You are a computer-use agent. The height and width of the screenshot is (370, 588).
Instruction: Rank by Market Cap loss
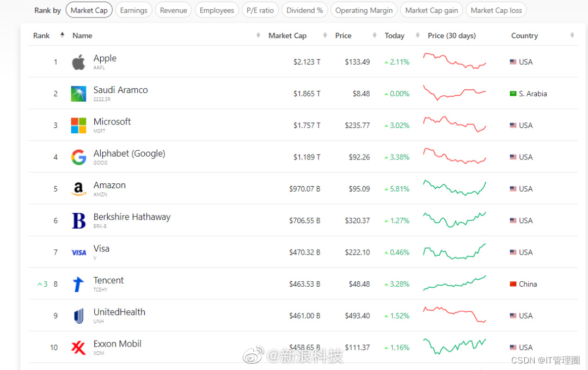pyautogui.click(x=496, y=10)
